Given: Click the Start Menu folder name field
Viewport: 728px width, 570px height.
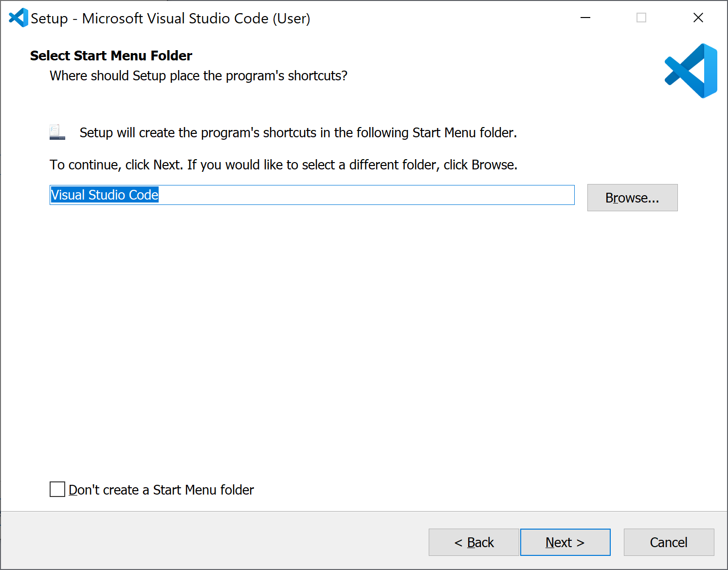Looking at the screenshot, I should [312, 195].
